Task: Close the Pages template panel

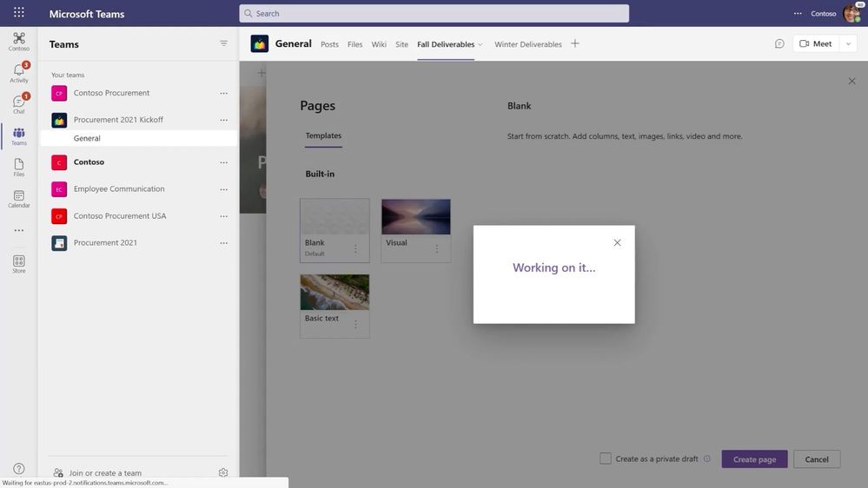Action: point(852,82)
